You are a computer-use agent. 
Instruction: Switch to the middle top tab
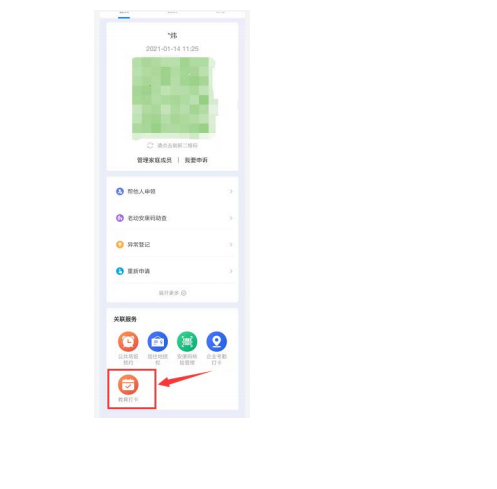coord(172,13)
